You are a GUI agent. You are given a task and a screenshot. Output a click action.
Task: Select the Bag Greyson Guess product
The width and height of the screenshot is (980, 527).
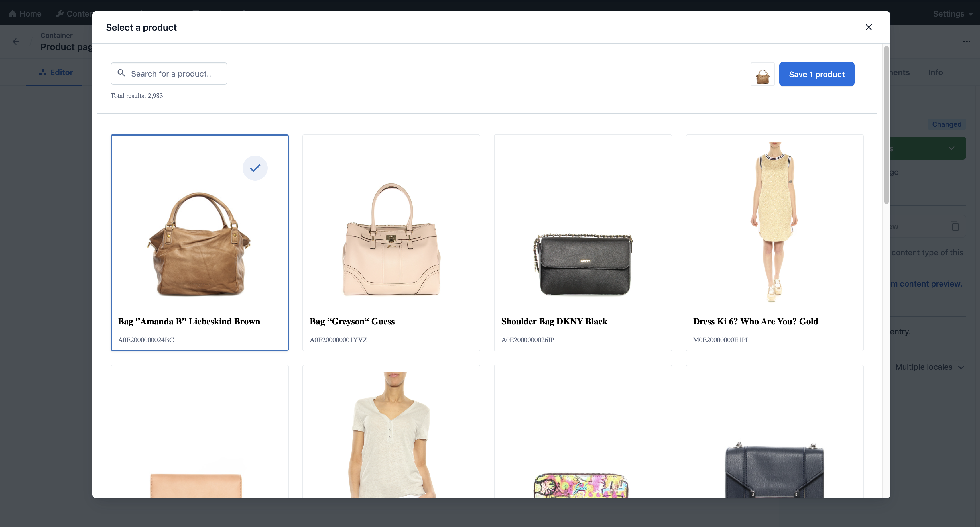(x=391, y=243)
